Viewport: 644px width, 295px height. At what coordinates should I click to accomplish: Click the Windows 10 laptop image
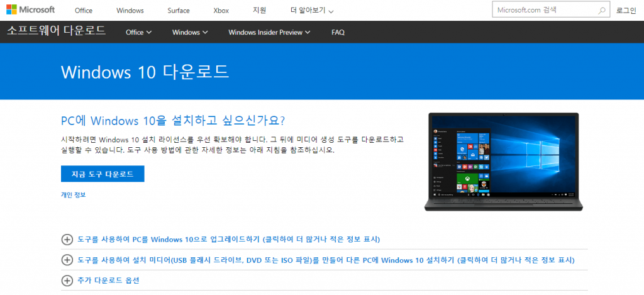(504, 162)
